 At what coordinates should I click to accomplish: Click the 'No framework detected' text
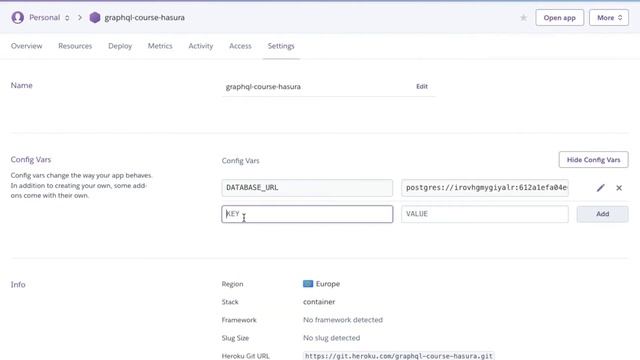tap(343, 320)
